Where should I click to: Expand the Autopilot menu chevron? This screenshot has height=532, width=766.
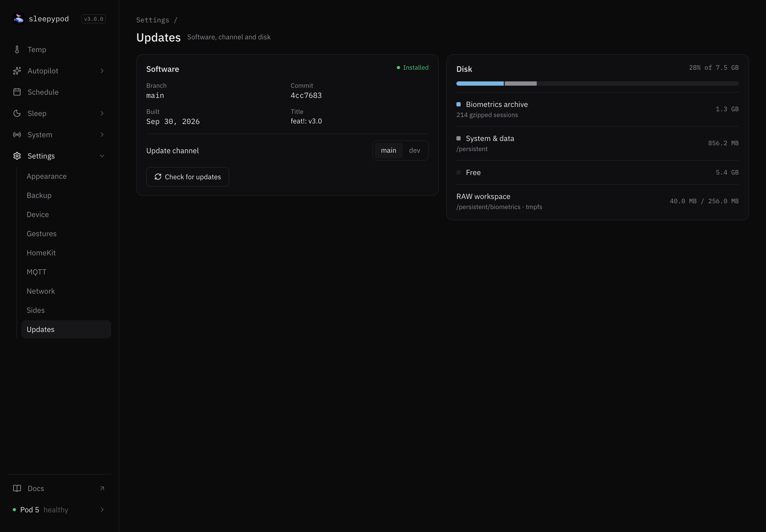coord(102,71)
